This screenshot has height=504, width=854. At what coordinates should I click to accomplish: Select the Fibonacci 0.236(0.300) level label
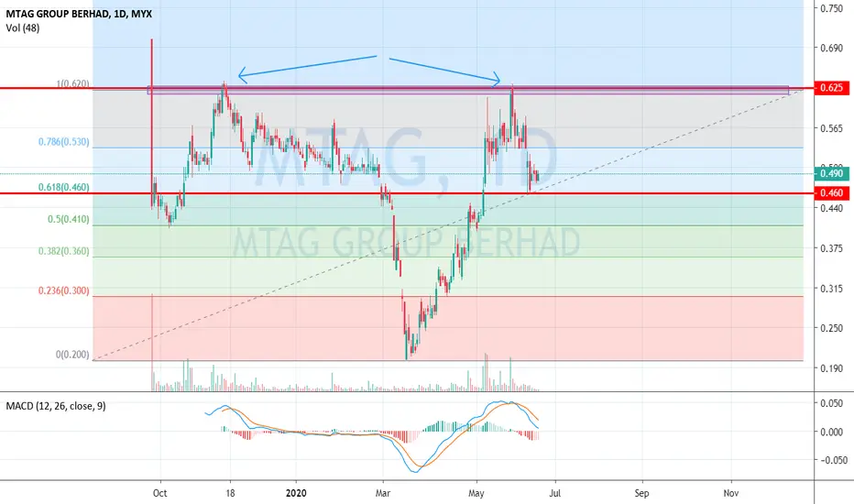(x=64, y=291)
